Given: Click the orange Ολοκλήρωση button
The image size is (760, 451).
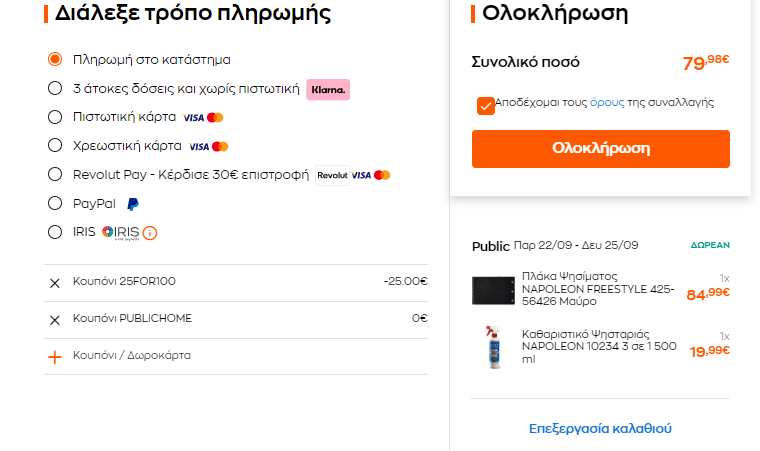Looking at the screenshot, I should pyautogui.click(x=601, y=149).
